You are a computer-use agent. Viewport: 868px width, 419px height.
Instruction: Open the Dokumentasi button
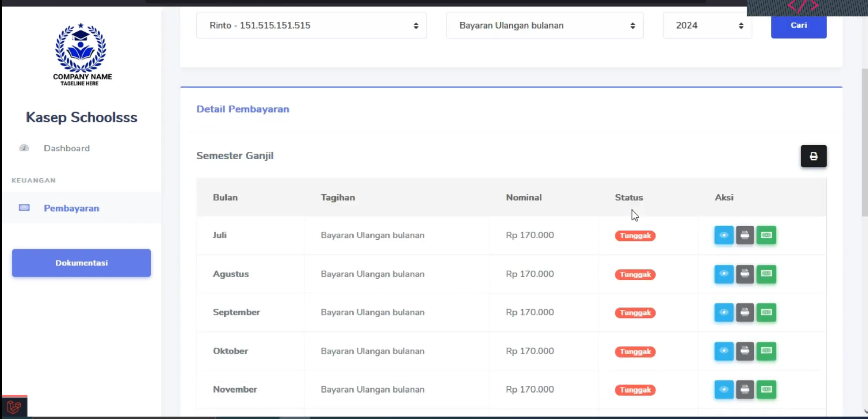(82, 263)
